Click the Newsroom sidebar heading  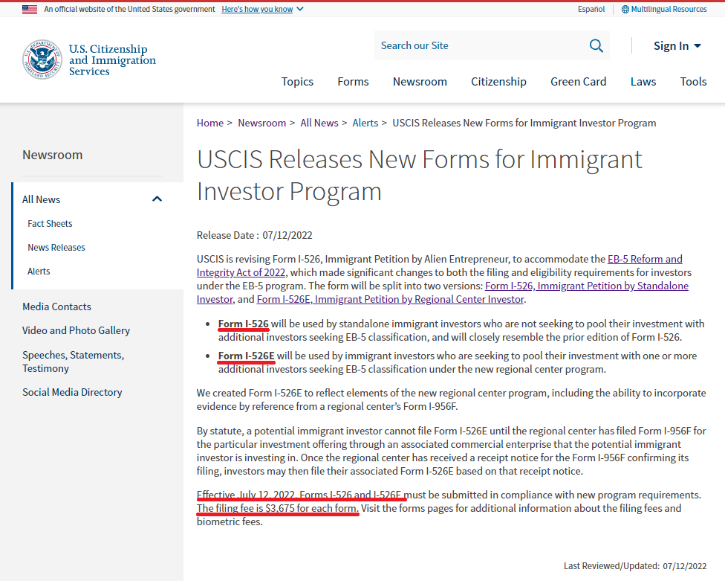[52, 155]
